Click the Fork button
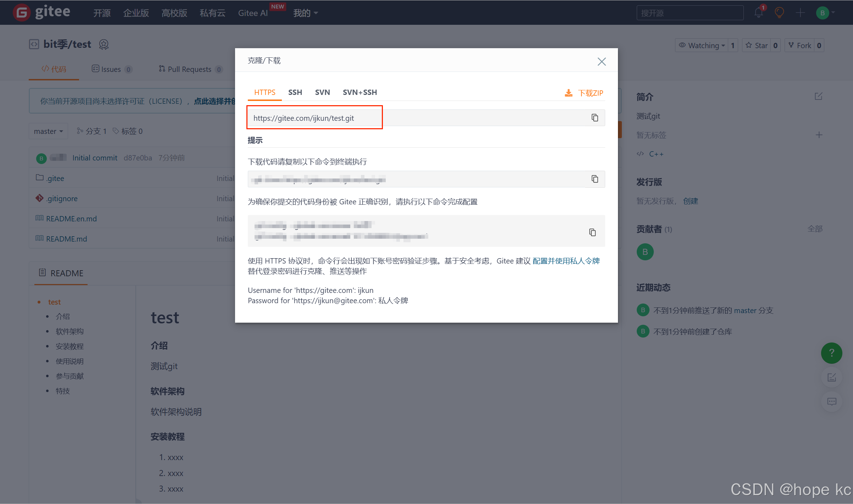This screenshot has height=504, width=853. [x=799, y=45]
